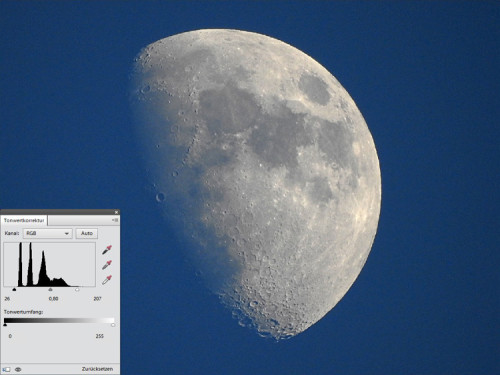Toggle adjustment visibility eye icon
This screenshot has height=375, width=500.
(18, 369)
